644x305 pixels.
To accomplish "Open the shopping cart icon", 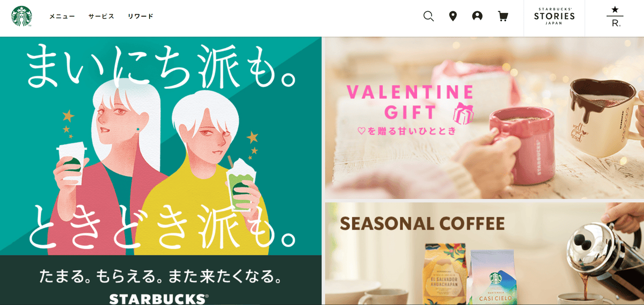I will 503,16.
